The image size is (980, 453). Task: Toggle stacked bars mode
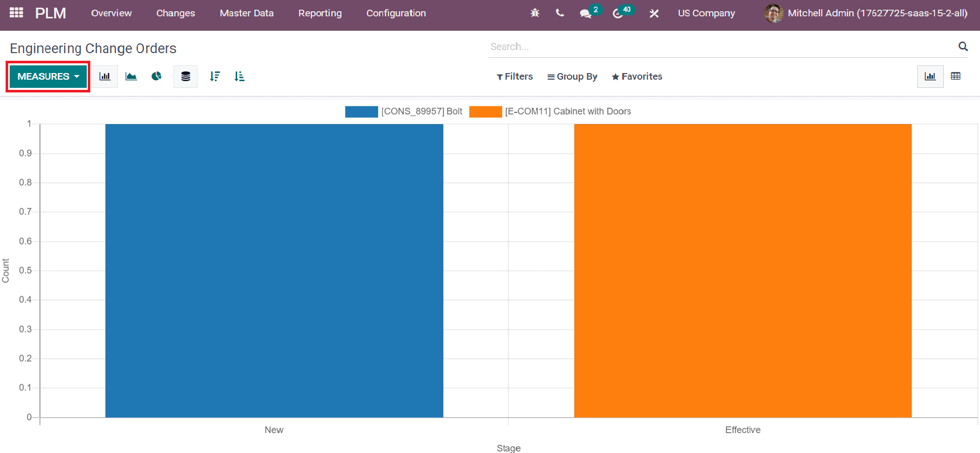click(x=185, y=76)
